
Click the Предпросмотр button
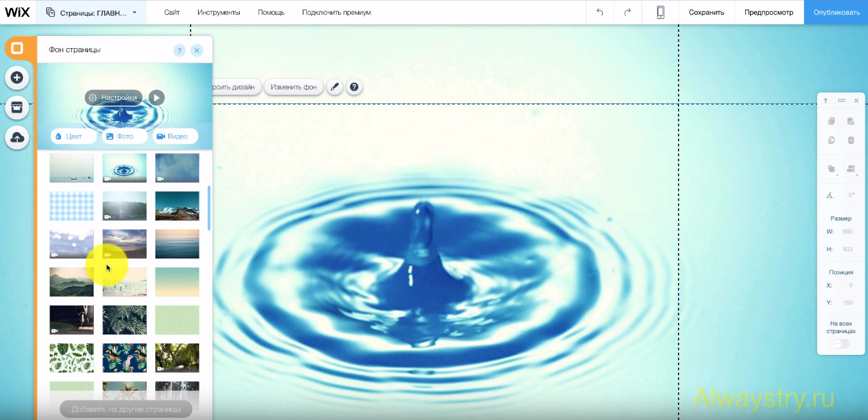768,12
